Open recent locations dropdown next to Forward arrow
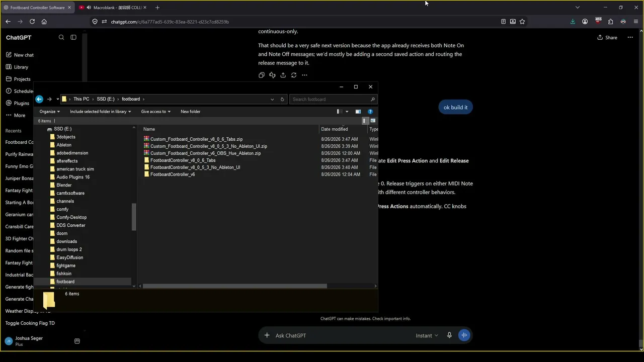This screenshot has height=362, width=644. (57, 99)
